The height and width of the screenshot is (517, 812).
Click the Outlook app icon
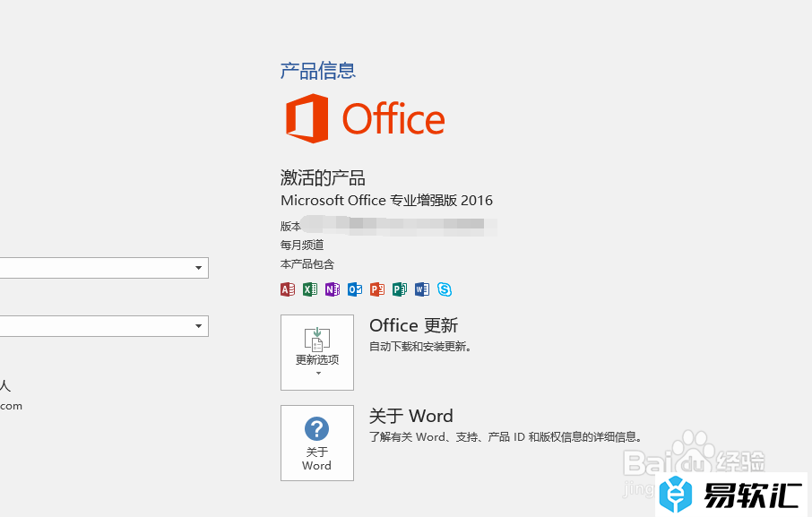click(x=355, y=289)
